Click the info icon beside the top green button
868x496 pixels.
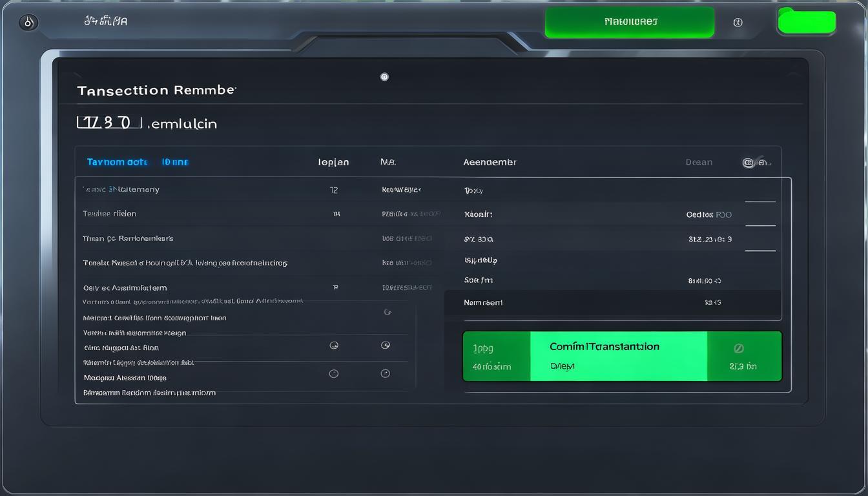coord(738,23)
